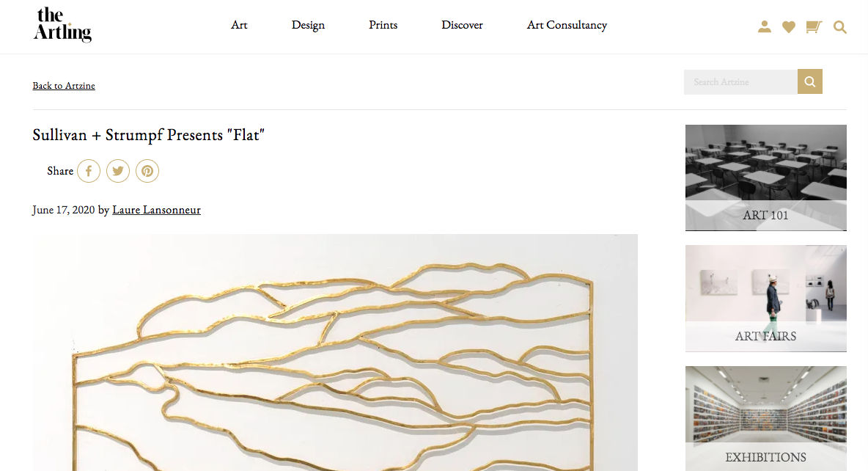Open the user account icon

pyautogui.click(x=765, y=26)
